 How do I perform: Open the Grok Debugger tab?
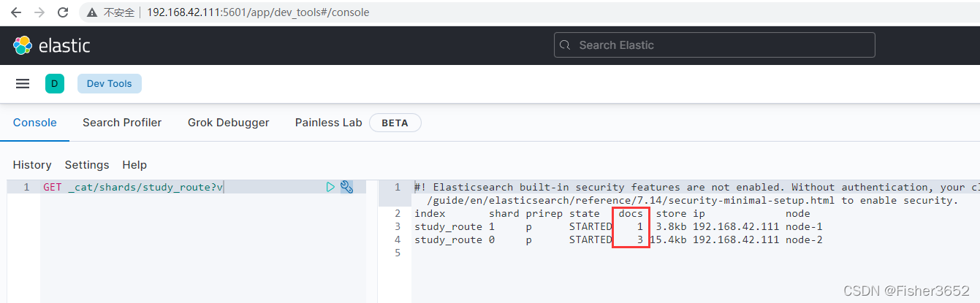(x=229, y=123)
